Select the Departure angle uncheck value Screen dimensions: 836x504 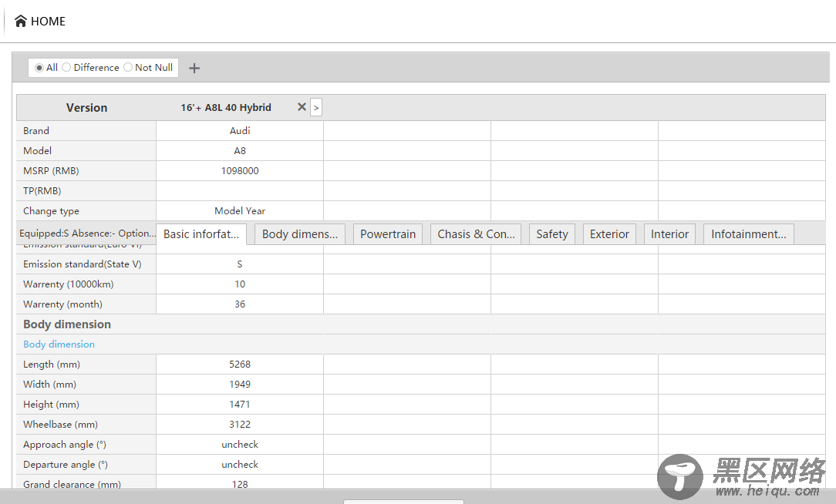[x=240, y=465]
